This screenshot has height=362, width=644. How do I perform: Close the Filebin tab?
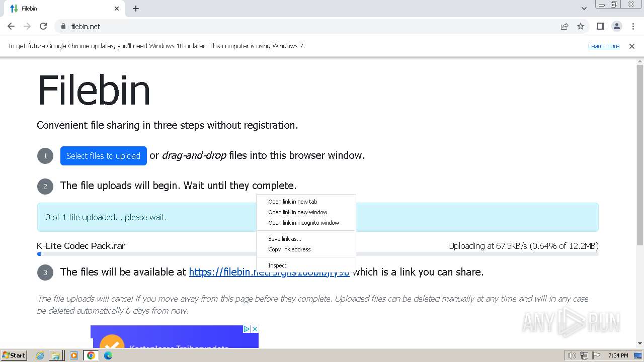[x=117, y=9]
